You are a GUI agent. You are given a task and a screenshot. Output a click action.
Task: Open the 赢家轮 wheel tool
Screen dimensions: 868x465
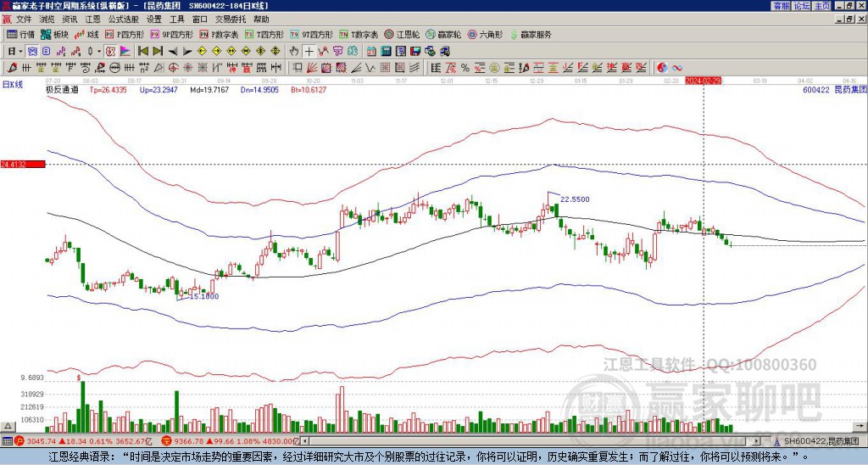(443, 34)
